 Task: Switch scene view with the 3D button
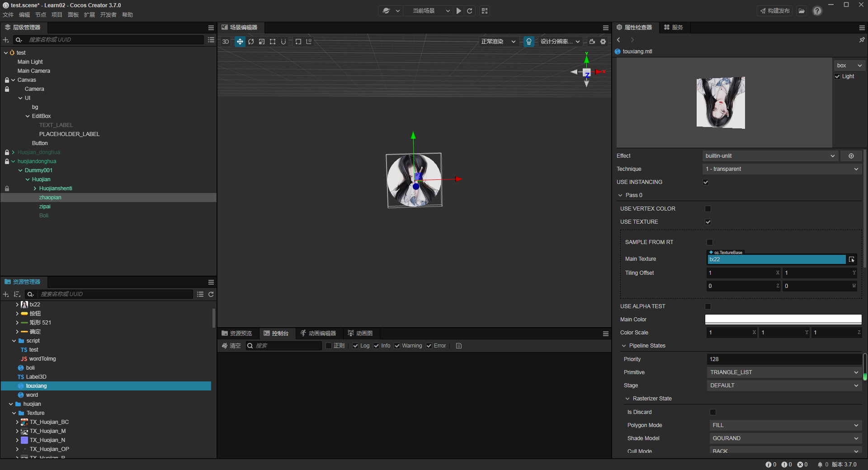click(226, 42)
